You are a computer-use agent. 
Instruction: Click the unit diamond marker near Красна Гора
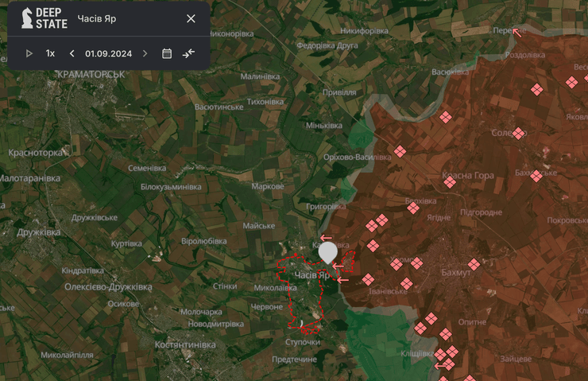click(x=450, y=182)
